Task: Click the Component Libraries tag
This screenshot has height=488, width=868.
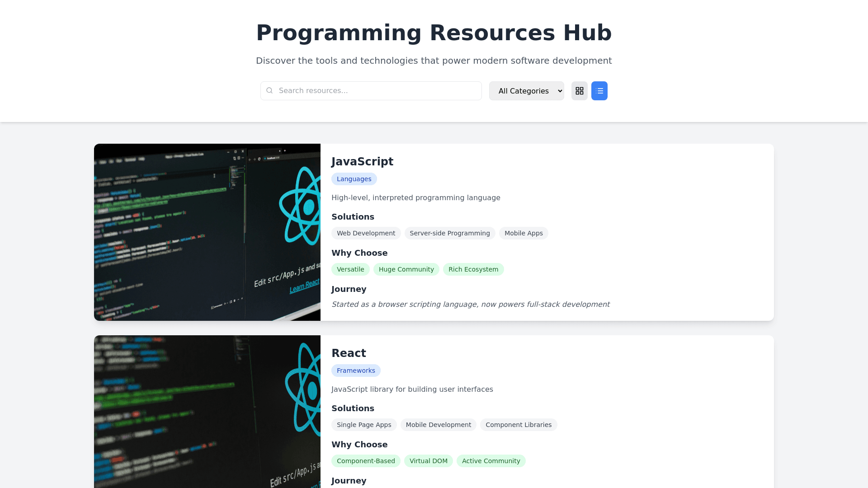Action: click(518, 425)
